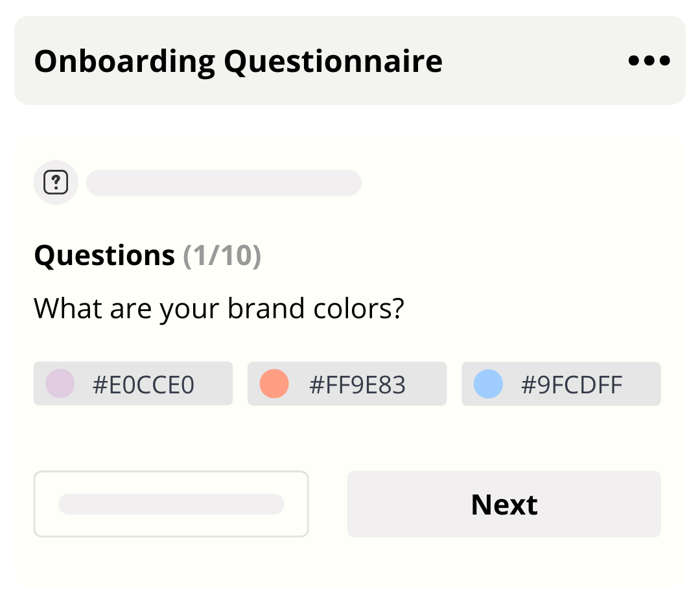
Task: Click the gray placeholder bar beside help icon
Action: (224, 183)
